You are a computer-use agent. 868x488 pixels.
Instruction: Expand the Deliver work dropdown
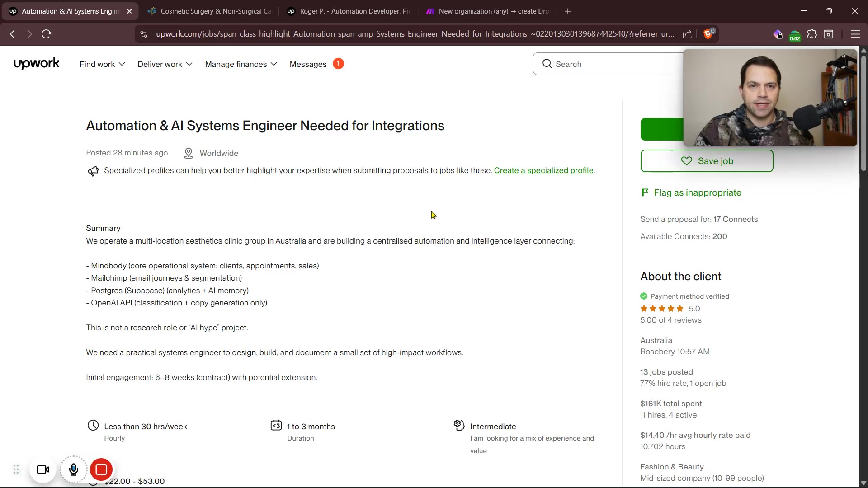(x=165, y=64)
